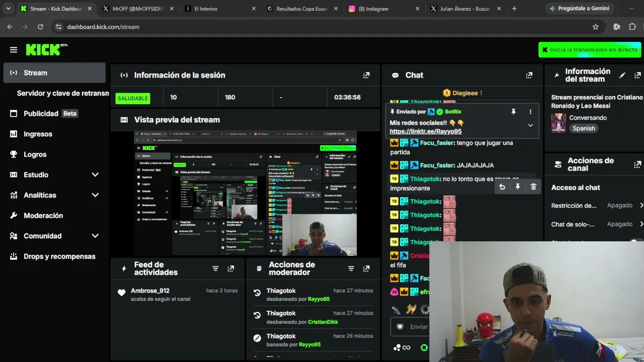Pop out the Feed de actividades panel
This screenshot has width=644, height=362.
coord(230,268)
